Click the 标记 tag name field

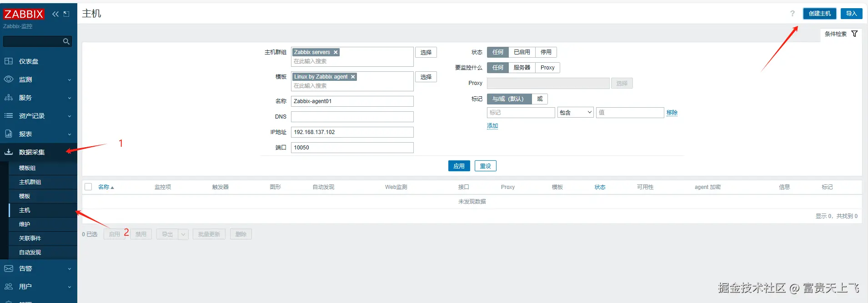pos(521,113)
